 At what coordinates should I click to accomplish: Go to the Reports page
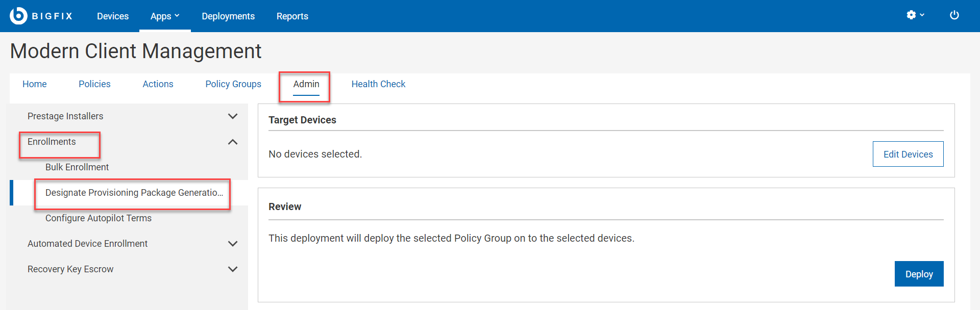tap(292, 16)
